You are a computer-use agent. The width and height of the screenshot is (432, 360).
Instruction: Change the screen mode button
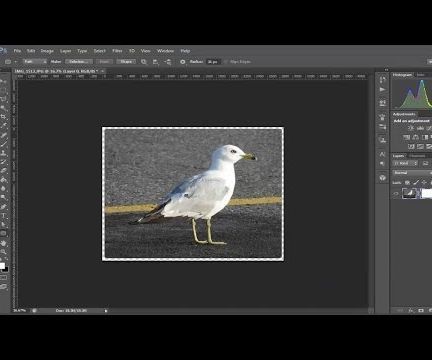click(3, 287)
